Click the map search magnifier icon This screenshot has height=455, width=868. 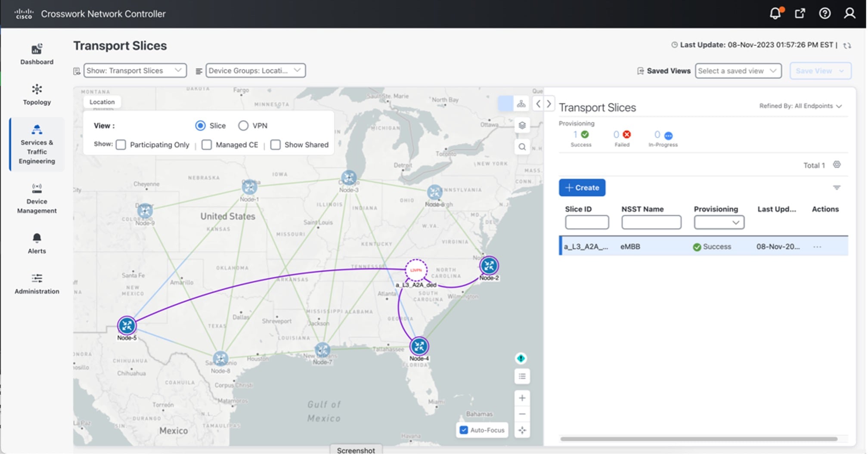(522, 147)
